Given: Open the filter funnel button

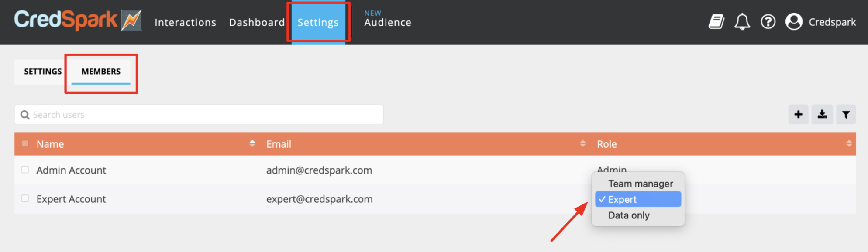Looking at the screenshot, I should tap(846, 114).
